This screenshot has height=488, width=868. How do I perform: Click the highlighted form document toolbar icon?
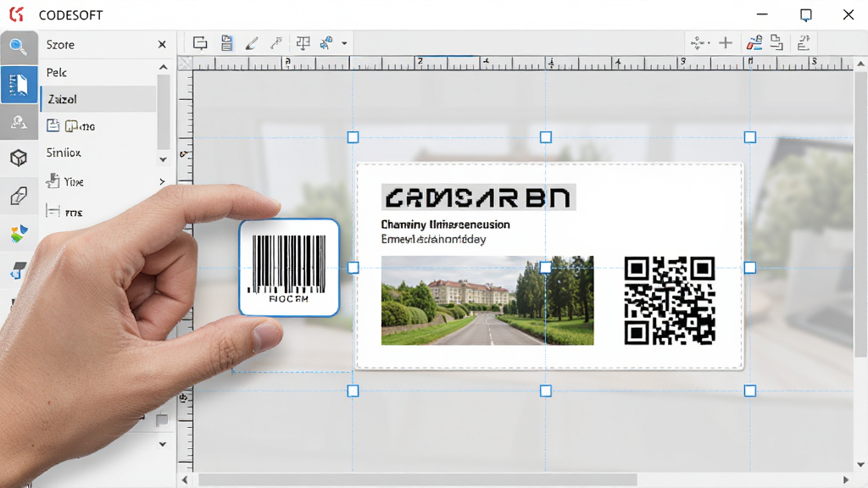point(226,43)
